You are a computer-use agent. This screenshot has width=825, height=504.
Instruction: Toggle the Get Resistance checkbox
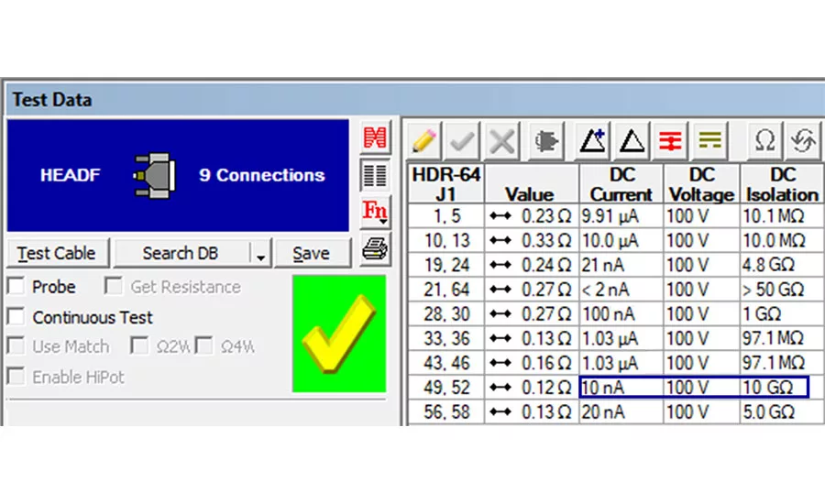(x=113, y=286)
